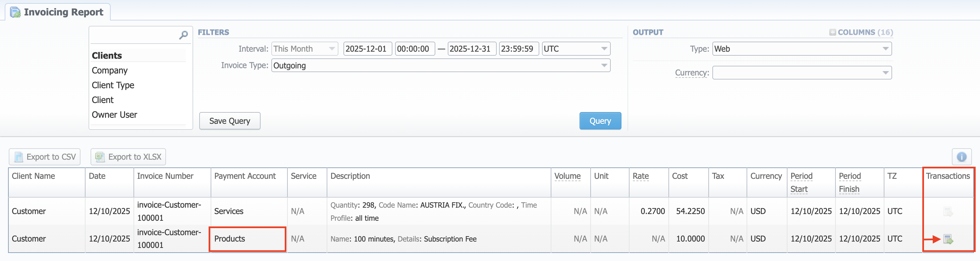Viewport: 980px width, 261px height.
Task: Run the report with Query button
Action: [600, 121]
